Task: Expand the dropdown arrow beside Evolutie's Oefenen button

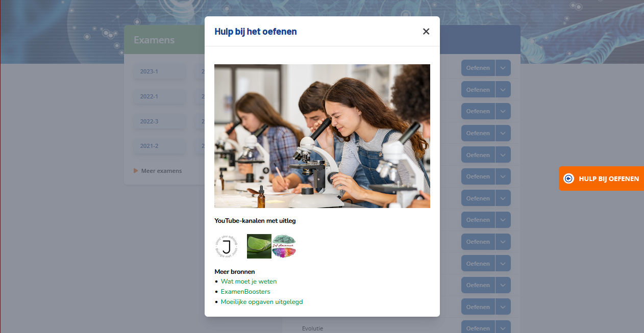Action: (x=503, y=327)
